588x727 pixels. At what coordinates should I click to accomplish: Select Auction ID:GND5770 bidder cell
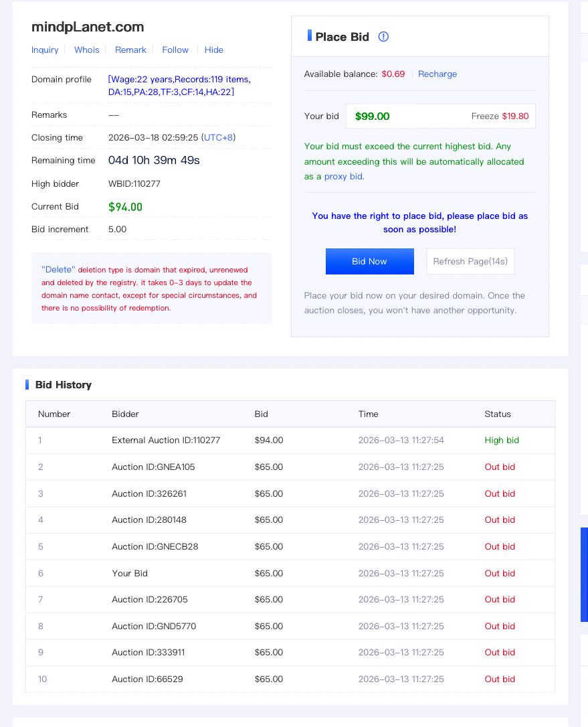(154, 627)
